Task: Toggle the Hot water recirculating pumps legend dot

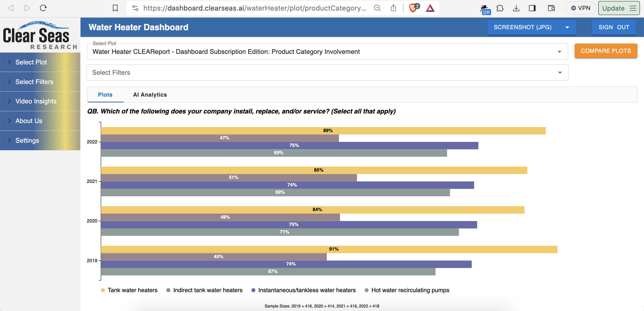Action: [x=366, y=290]
